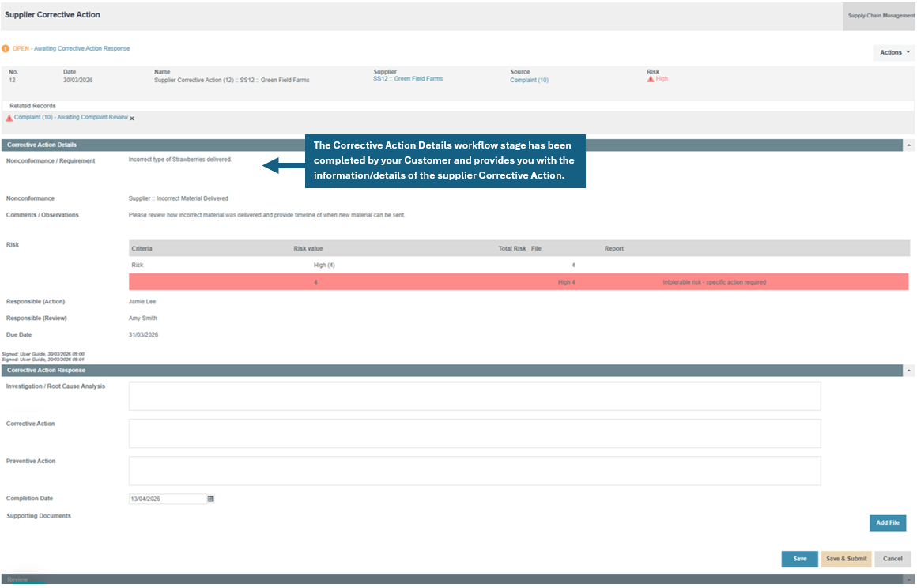Click the Report column header in Risk table
The height and width of the screenshot is (588, 917).
click(x=614, y=249)
